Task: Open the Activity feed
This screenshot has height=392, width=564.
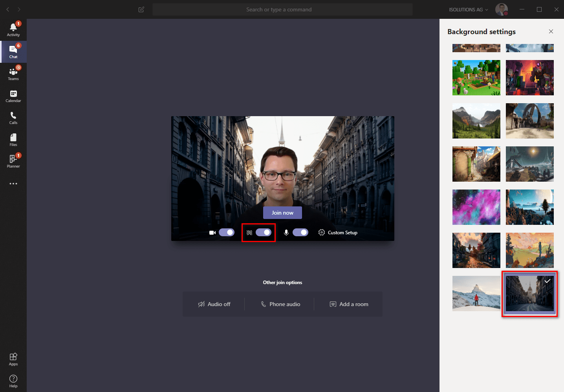Action: pos(13,28)
